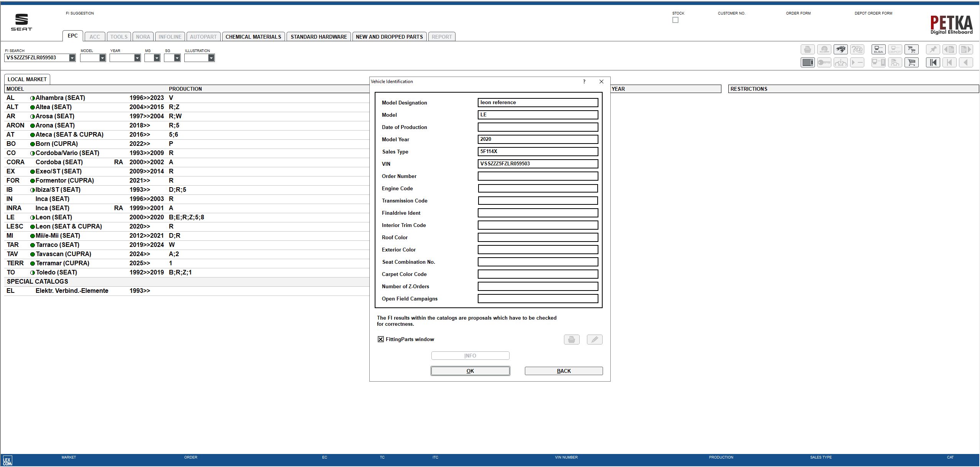
Task: Click the Engine Code field
Action: click(538, 188)
